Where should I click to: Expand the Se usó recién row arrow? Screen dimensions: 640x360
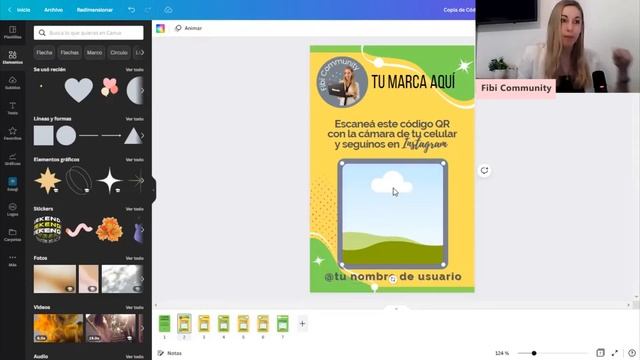click(142, 90)
